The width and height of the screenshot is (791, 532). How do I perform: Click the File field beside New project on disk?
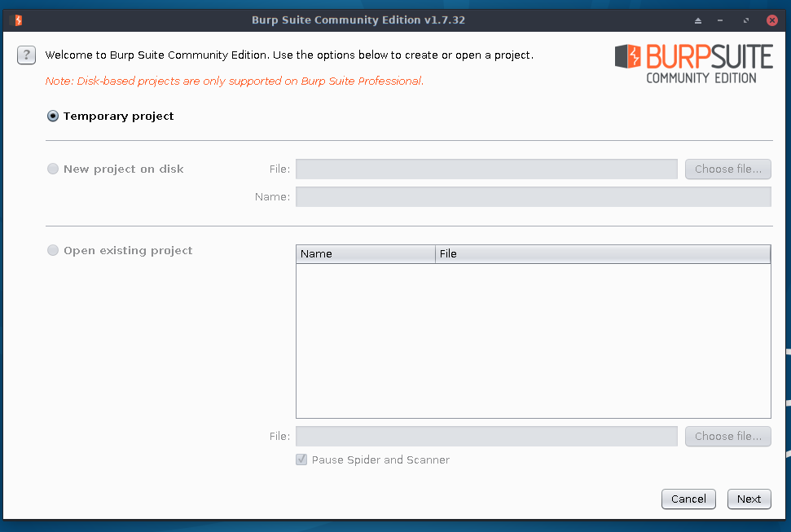pos(486,169)
